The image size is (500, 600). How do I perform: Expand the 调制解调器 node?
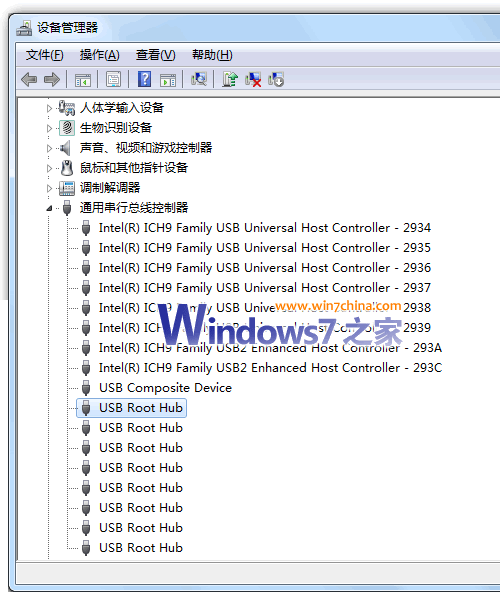click(x=49, y=188)
